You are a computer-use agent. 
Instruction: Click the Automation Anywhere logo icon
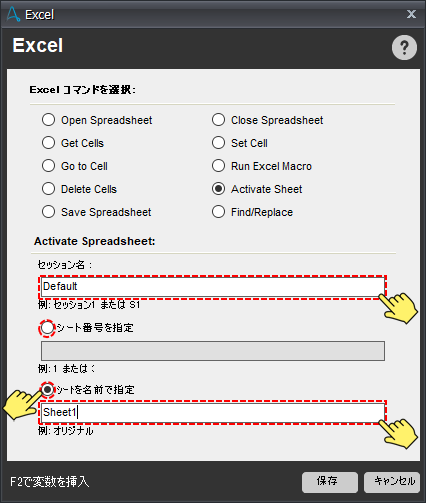click(x=13, y=14)
